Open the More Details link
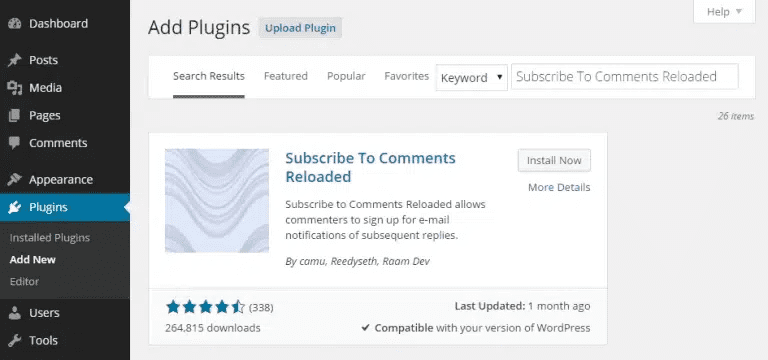 (559, 187)
